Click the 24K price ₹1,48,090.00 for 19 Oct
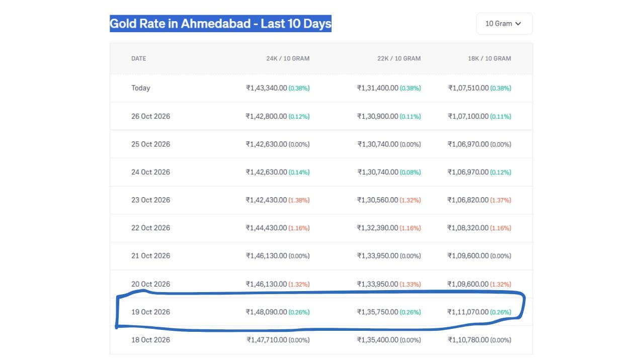 pos(266,312)
